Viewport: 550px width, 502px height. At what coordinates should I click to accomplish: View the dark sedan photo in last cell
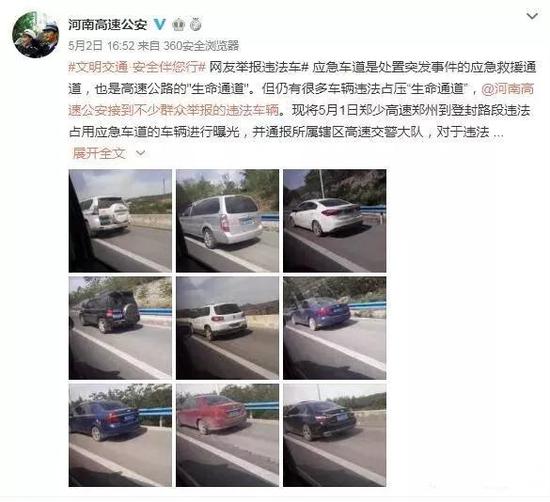335,435
